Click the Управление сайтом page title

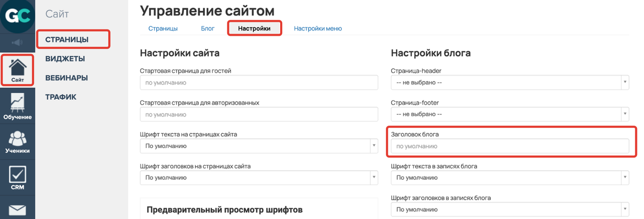click(x=207, y=10)
